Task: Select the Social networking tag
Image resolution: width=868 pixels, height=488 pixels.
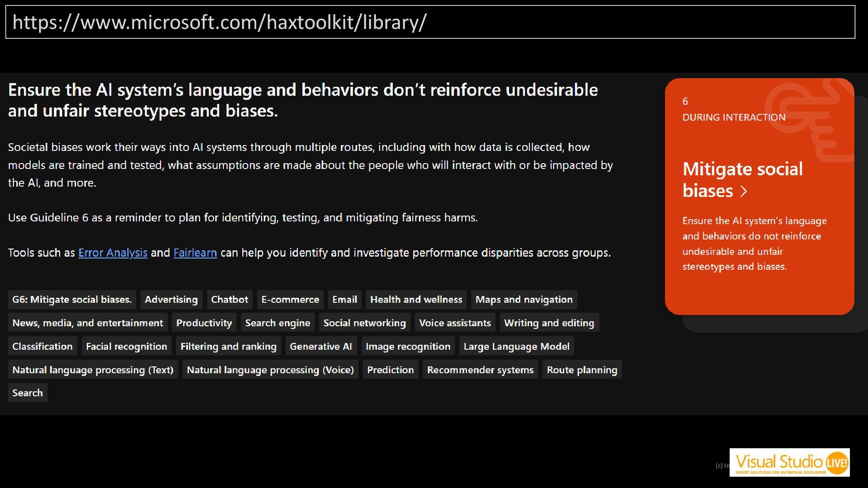Action: (x=364, y=323)
